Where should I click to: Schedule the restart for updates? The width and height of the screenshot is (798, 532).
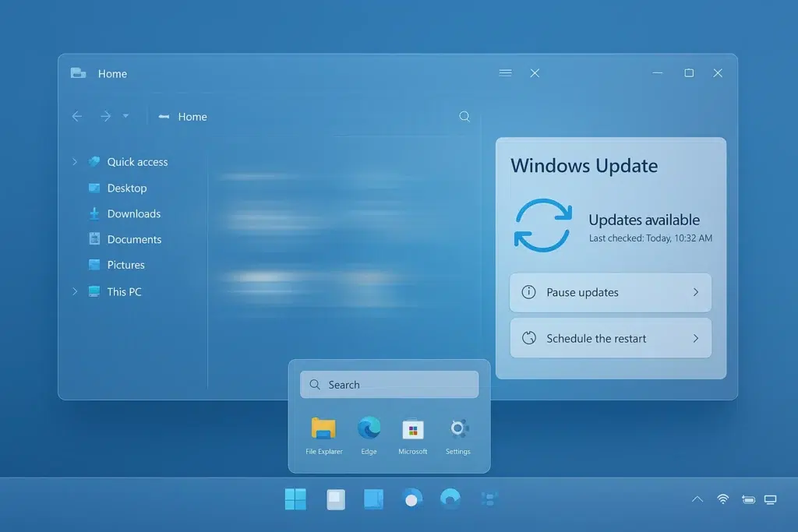pos(610,338)
